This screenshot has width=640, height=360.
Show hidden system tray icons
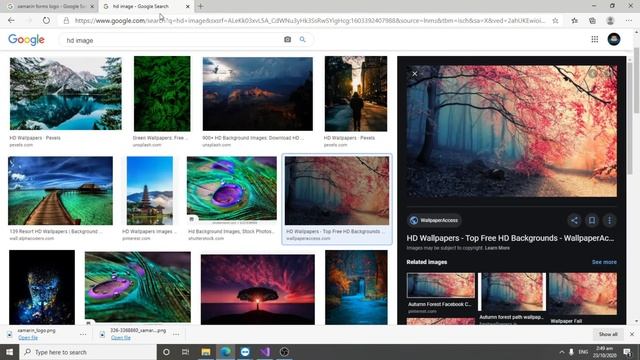tap(562, 352)
